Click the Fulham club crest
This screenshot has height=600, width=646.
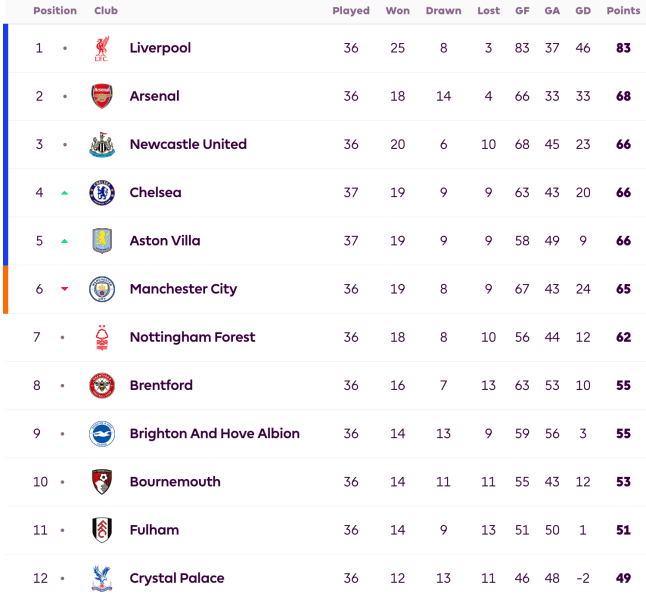(x=102, y=530)
